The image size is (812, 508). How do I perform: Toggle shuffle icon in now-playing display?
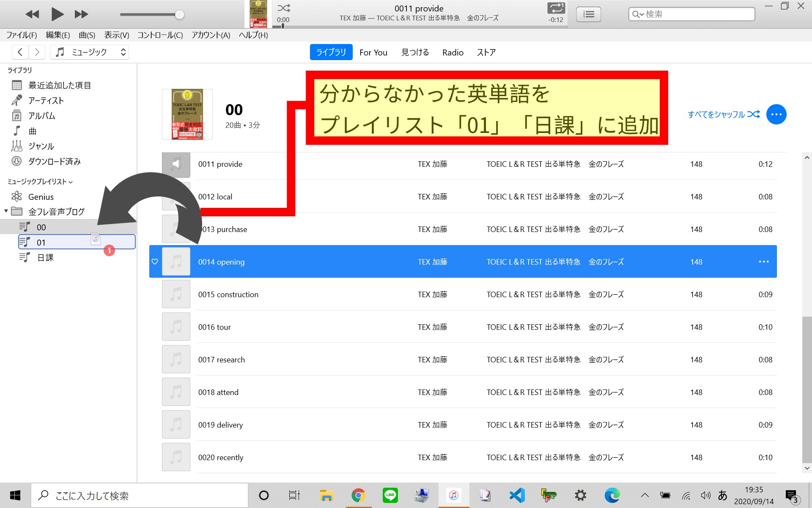click(283, 8)
